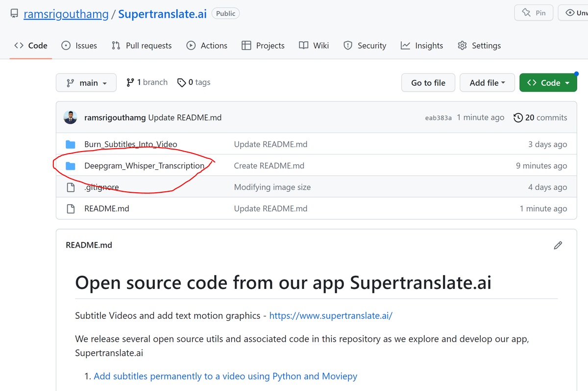588x391 pixels.
Task: Open commit message Modifying image size
Action: (272, 187)
